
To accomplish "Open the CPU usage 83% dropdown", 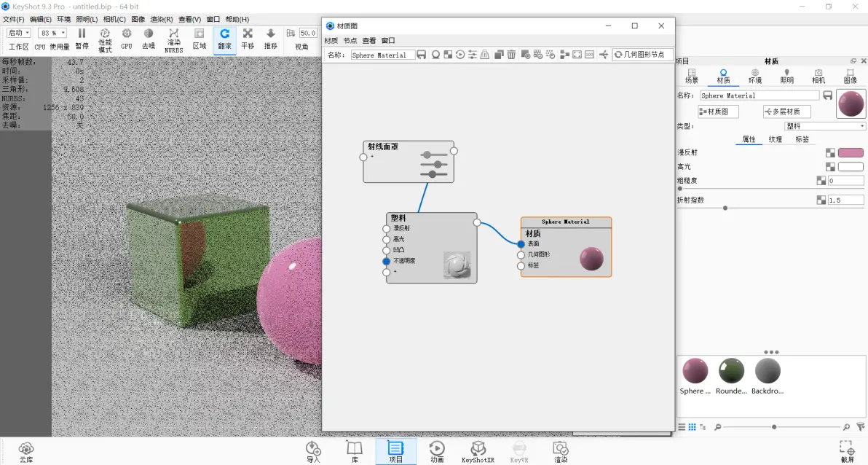I will 52,34.
